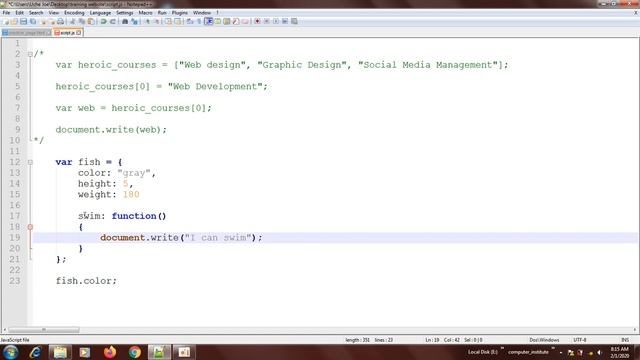This screenshot has width=640, height=360.
Task: Open Folder as Workspace icon
Action: tap(245, 21)
